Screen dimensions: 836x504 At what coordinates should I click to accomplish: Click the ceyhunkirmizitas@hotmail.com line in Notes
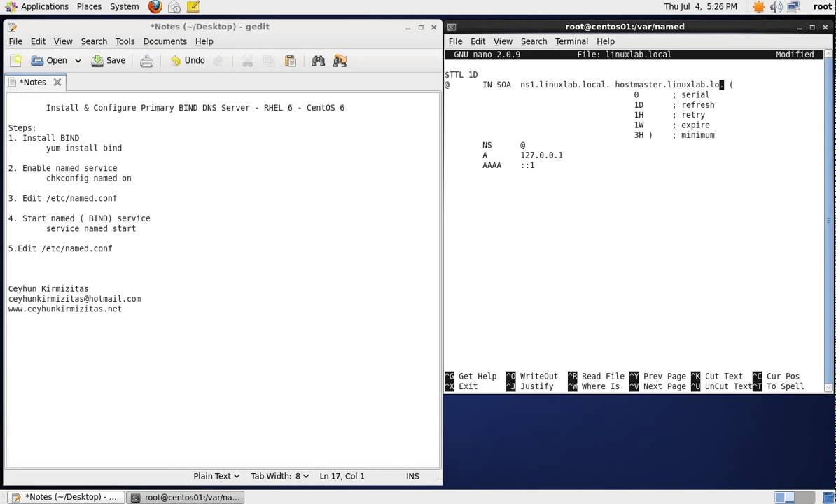click(x=74, y=299)
